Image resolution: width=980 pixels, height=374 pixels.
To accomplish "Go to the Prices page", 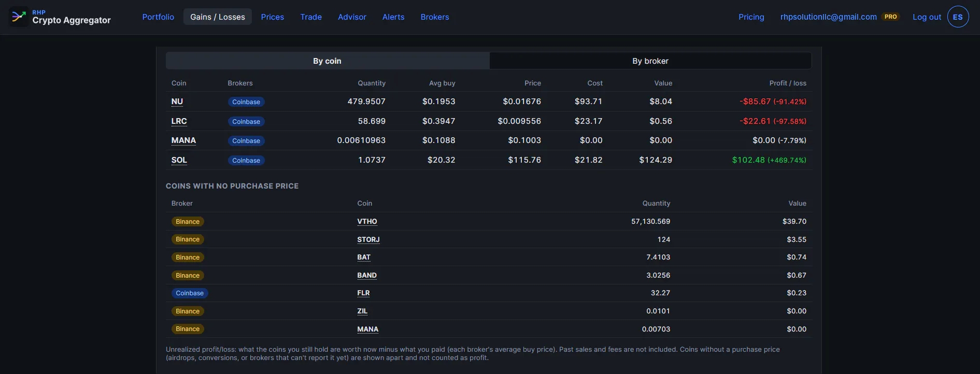I will pyautogui.click(x=273, y=17).
